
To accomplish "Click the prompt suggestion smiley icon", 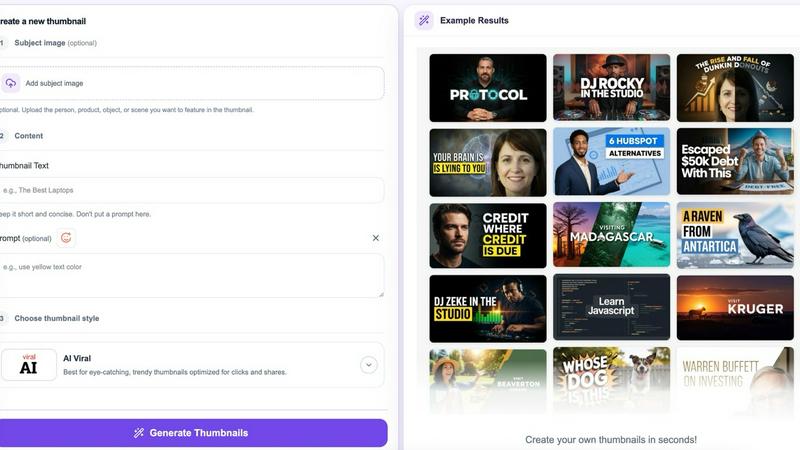I will [66, 238].
